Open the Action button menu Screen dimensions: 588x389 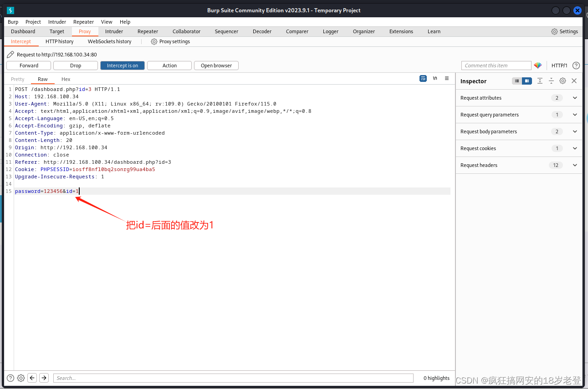(x=169, y=66)
